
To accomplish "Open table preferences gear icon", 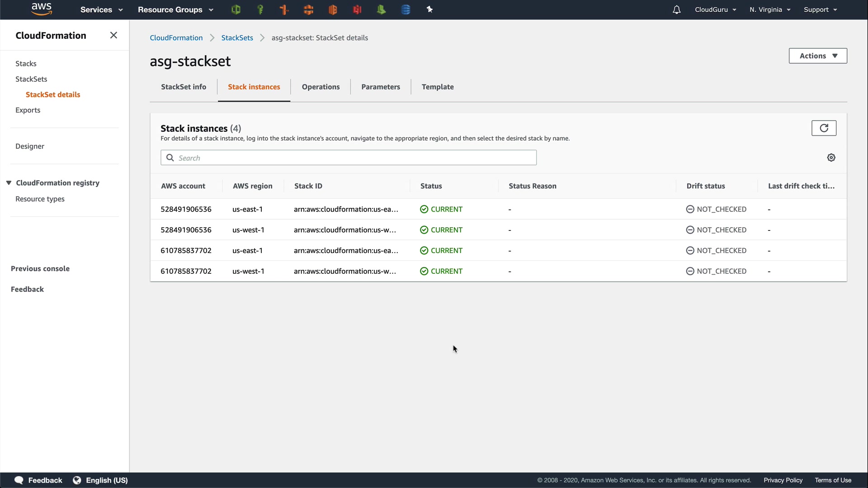I will click(x=831, y=158).
